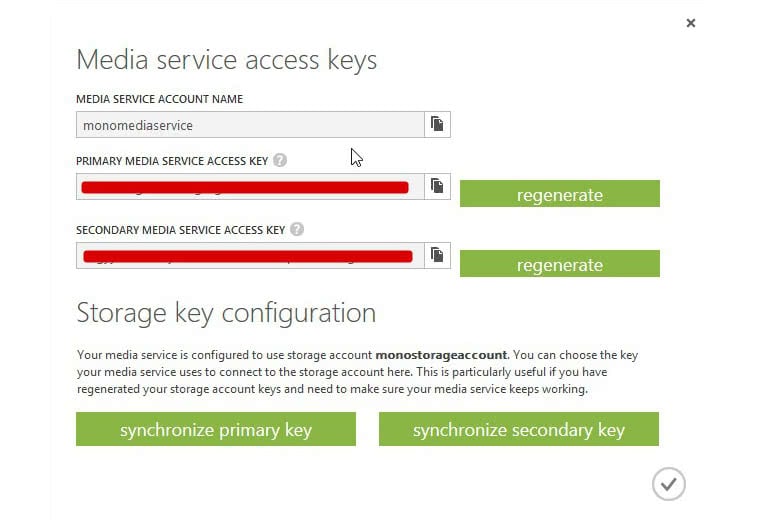This screenshot has width=760, height=530.
Task: Click the bold monostorageaccount text
Action: coord(441,355)
